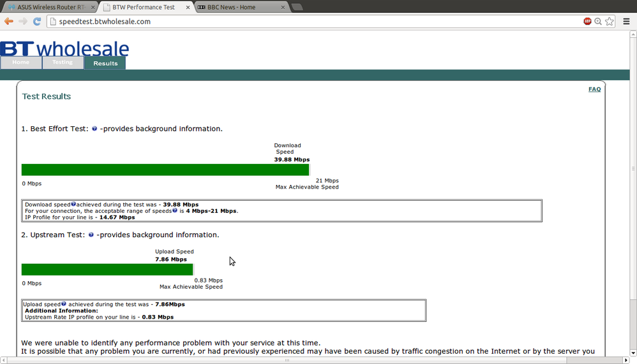Click the horizontal scrollbar left arrow
The image size is (637, 364).
point(3,360)
